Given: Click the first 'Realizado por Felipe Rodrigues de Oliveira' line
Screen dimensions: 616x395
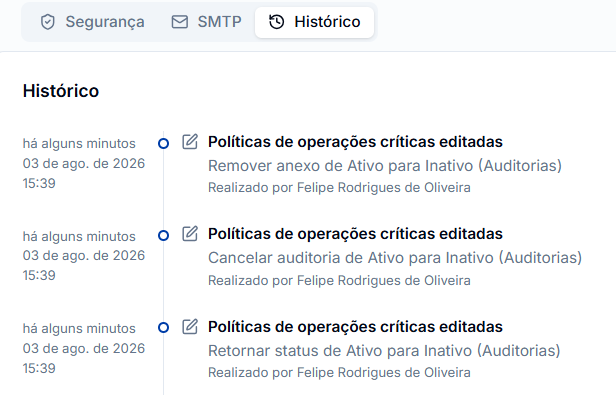Looking at the screenshot, I should (x=339, y=187).
